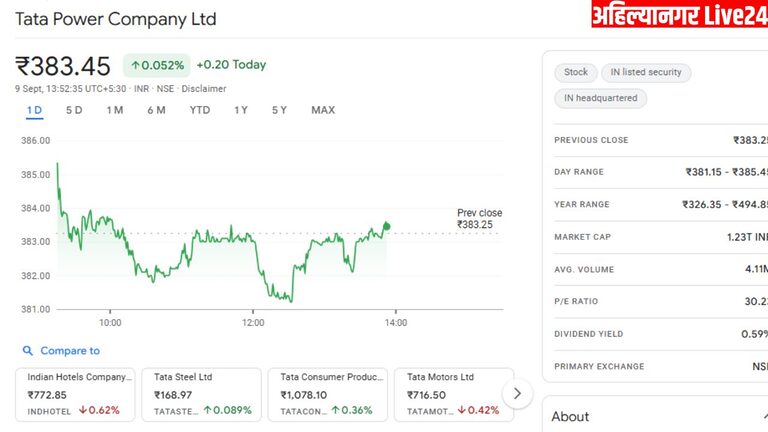Select the MAX time range tab
The width and height of the screenshot is (768, 432).
[323, 110]
